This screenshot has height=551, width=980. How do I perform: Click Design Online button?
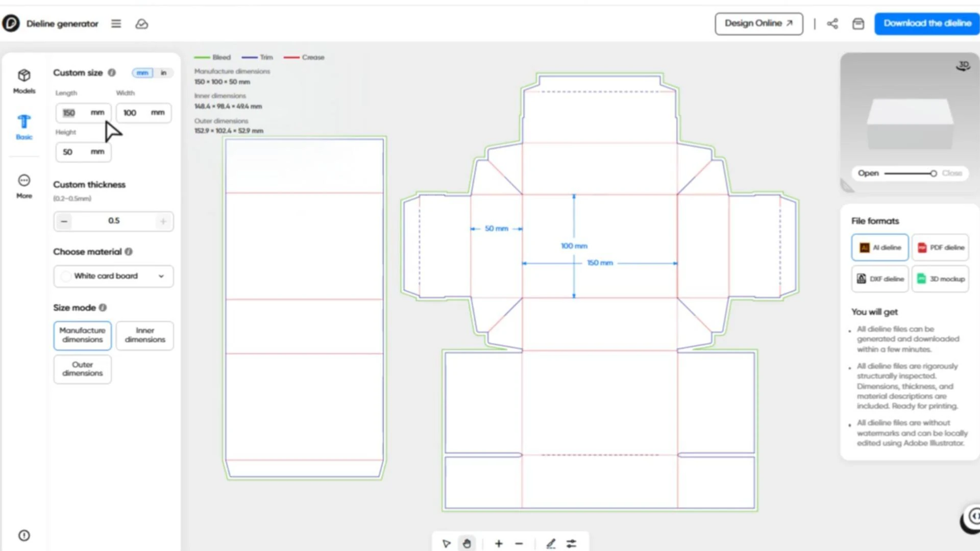pyautogui.click(x=758, y=23)
